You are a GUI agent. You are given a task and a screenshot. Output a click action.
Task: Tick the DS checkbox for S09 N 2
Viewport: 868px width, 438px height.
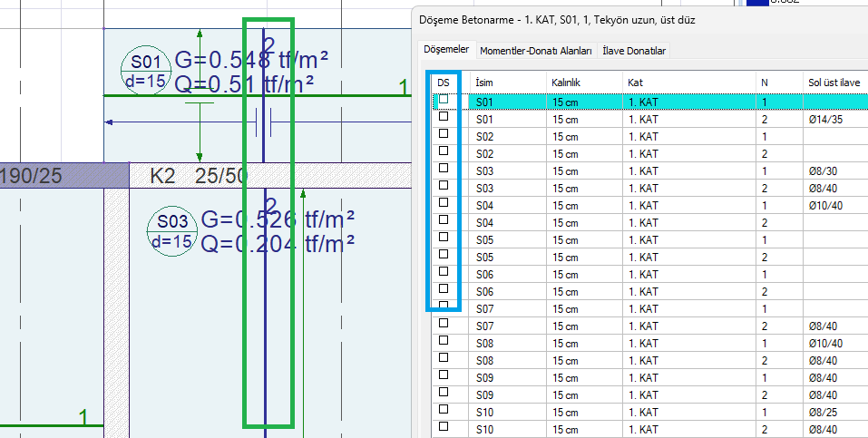(x=444, y=392)
